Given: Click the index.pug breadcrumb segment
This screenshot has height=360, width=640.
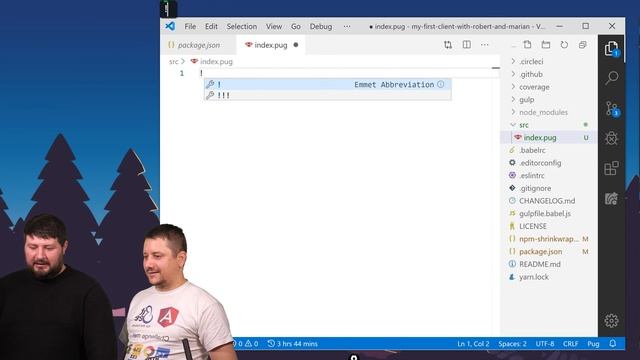Looking at the screenshot, I should point(216,62).
